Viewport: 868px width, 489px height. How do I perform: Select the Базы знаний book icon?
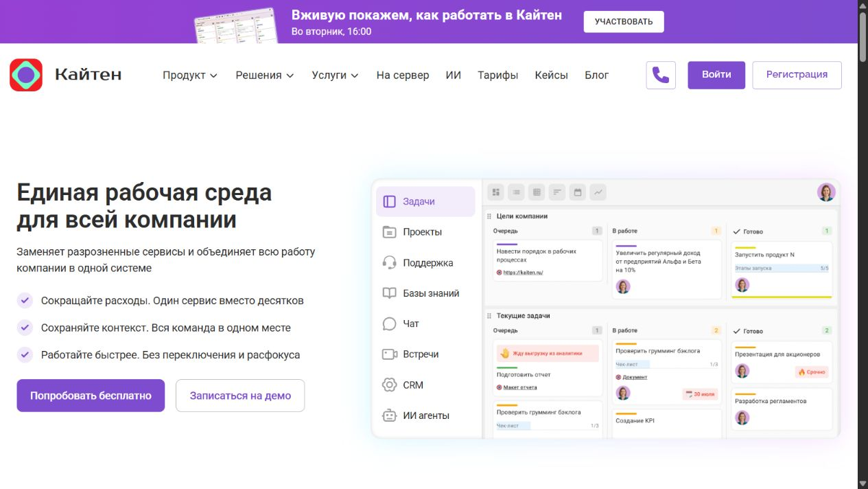[x=389, y=293]
